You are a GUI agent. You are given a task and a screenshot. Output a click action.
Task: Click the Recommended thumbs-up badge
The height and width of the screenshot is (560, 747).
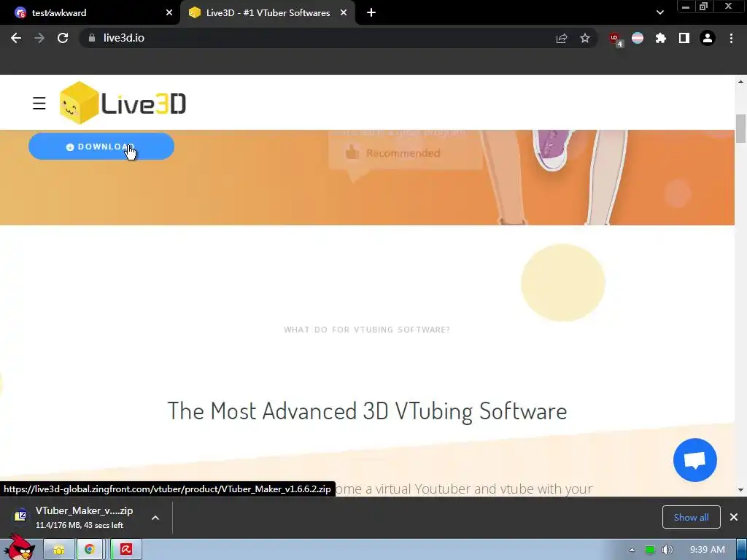pyautogui.click(x=392, y=153)
